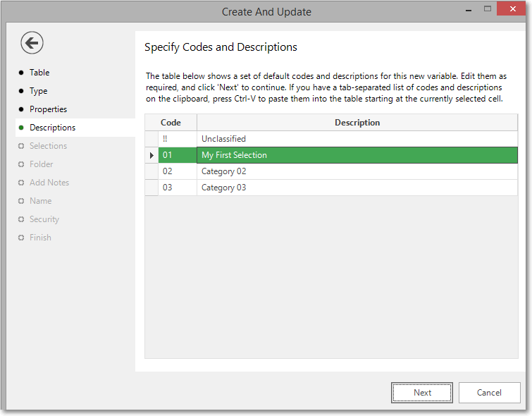Screen dimensions: 532x416
Task: Select the Selections wizard step
Action: coord(48,146)
